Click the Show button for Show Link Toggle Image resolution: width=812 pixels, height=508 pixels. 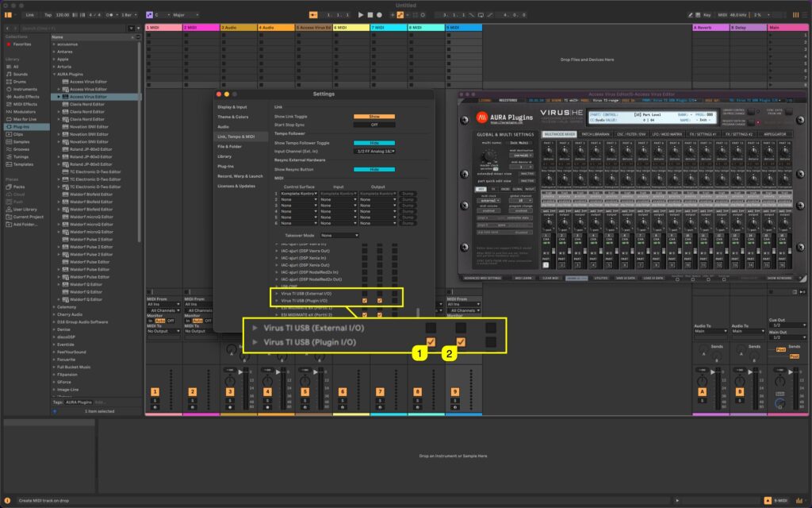[374, 117]
